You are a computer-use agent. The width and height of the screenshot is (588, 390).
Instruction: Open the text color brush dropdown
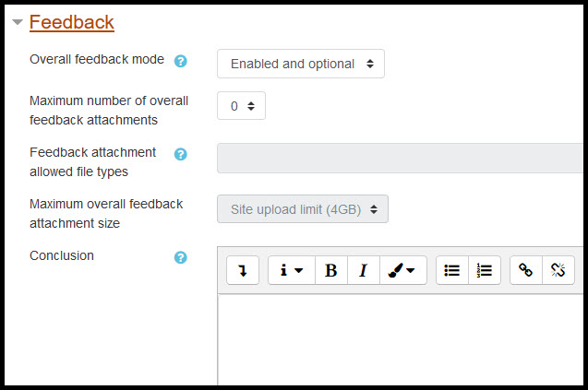click(403, 270)
